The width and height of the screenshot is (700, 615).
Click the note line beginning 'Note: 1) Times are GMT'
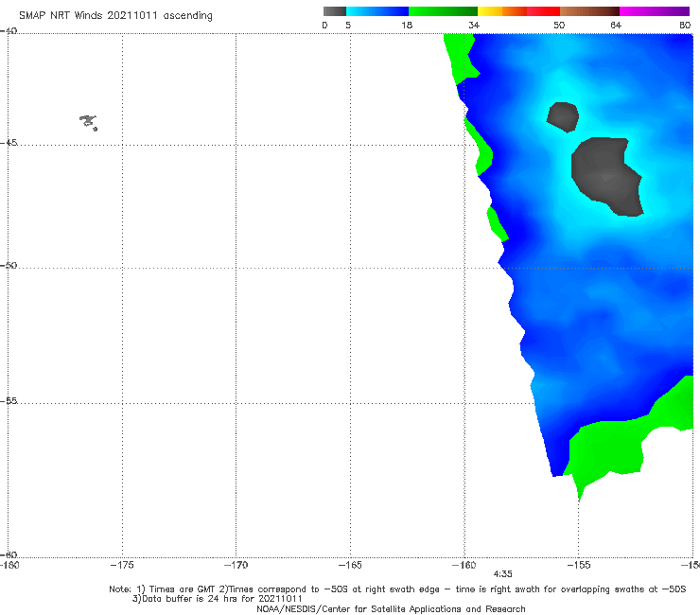point(397,589)
